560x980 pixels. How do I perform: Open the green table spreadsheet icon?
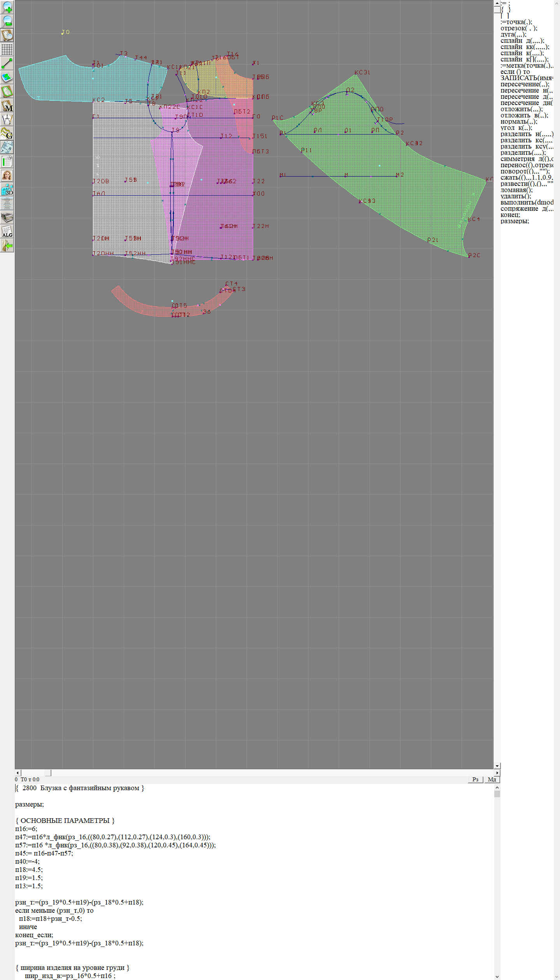point(7,161)
